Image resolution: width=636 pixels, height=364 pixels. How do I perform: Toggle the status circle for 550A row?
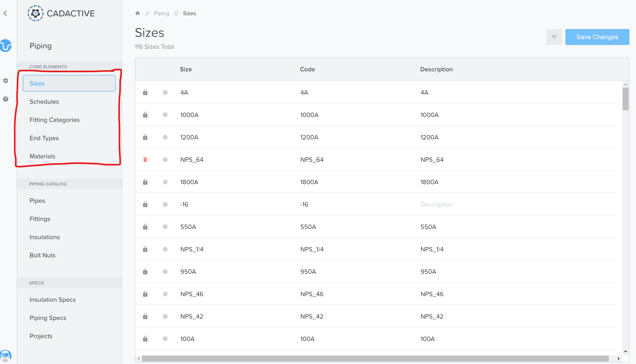165,227
